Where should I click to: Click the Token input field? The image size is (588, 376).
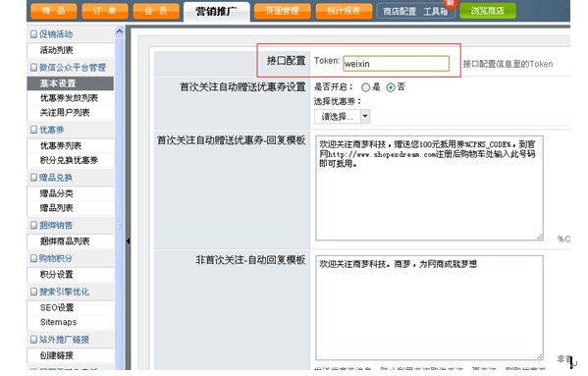[396, 64]
